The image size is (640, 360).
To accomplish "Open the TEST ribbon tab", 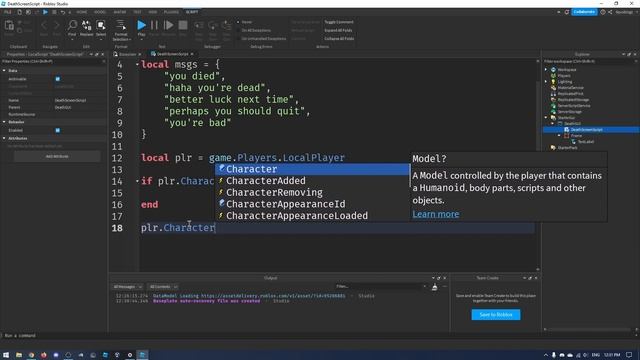I will coord(138,12).
